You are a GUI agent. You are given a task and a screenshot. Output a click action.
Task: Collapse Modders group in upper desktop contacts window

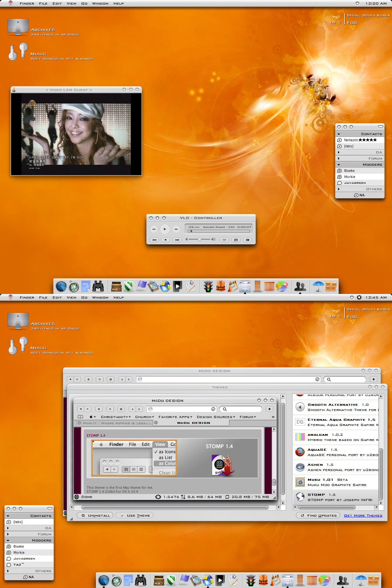(339, 164)
